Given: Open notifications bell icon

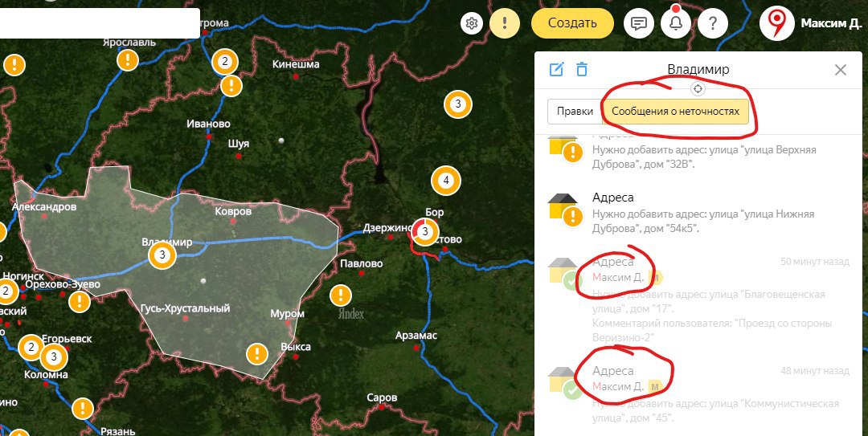Looking at the screenshot, I should point(676,23).
